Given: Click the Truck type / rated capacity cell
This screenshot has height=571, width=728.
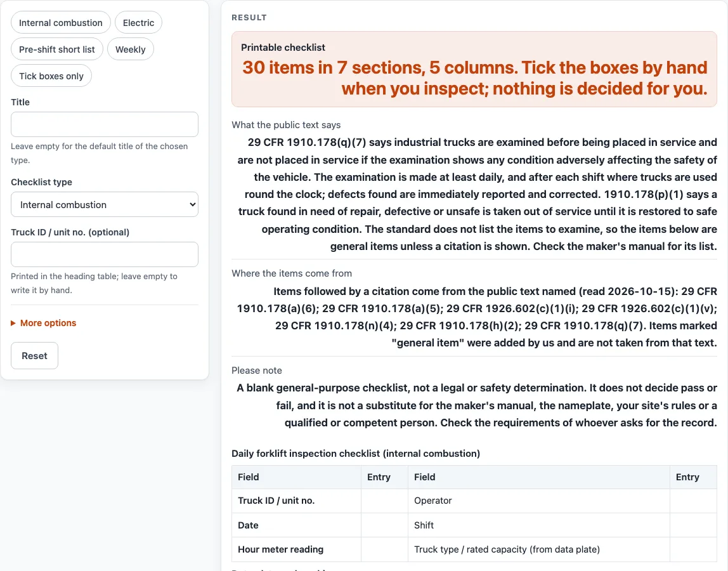Looking at the screenshot, I should [538, 549].
